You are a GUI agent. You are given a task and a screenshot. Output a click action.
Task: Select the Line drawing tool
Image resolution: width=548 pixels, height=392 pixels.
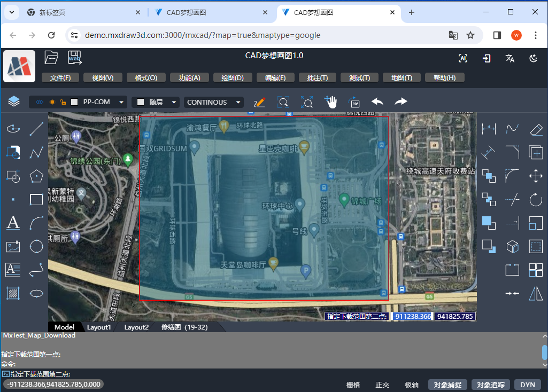pos(36,129)
